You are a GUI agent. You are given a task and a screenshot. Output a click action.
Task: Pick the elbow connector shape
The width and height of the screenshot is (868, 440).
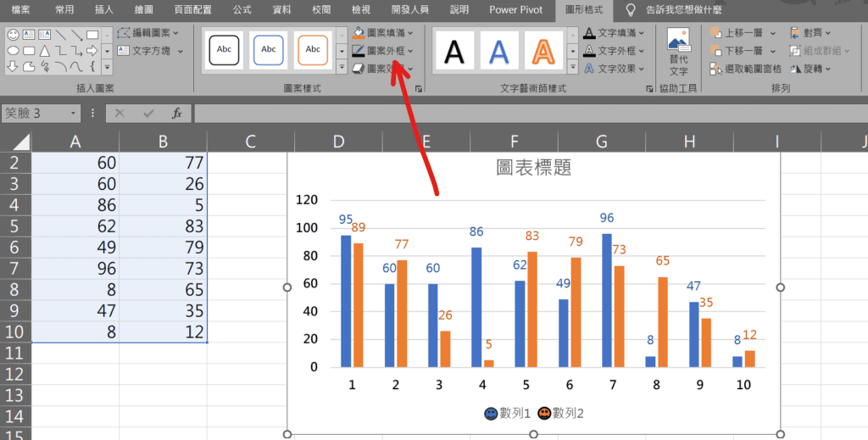click(x=61, y=51)
